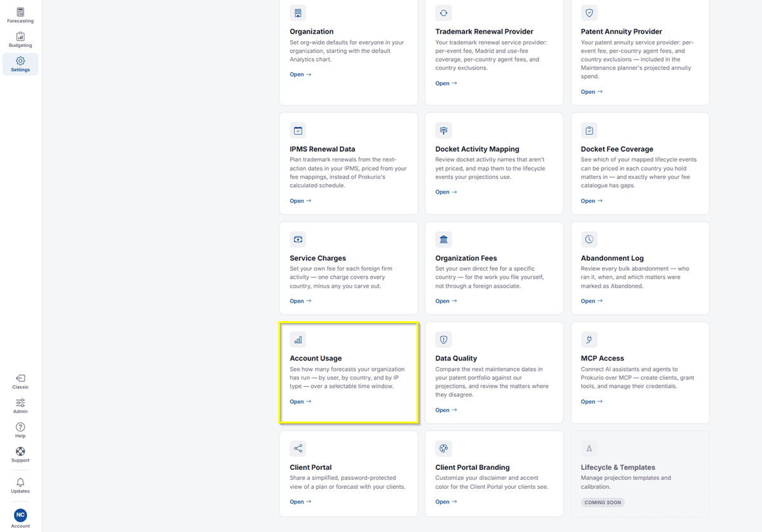Open the Organization settings link

point(300,74)
